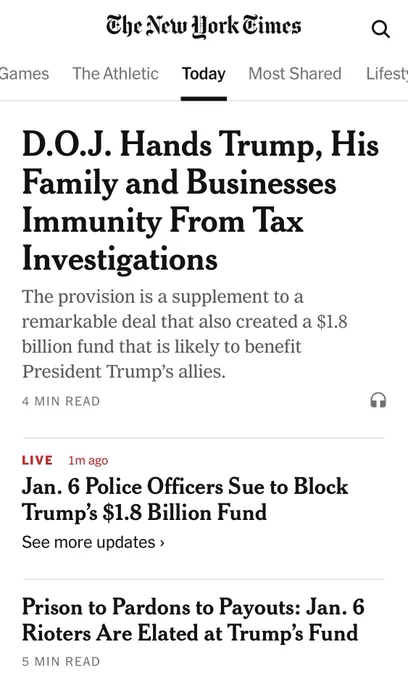
Task: Tap the headphones icon to listen
Action: (x=378, y=400)
